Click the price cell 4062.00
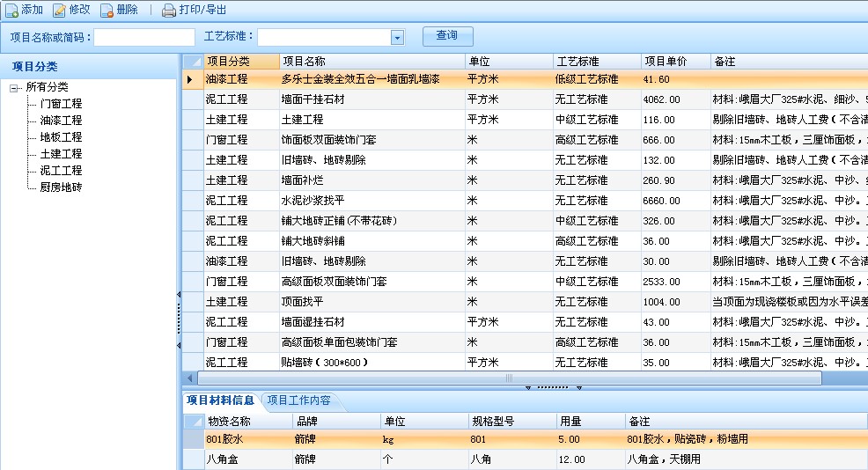This screenshot has width=868, height=470. pos(676,99)
